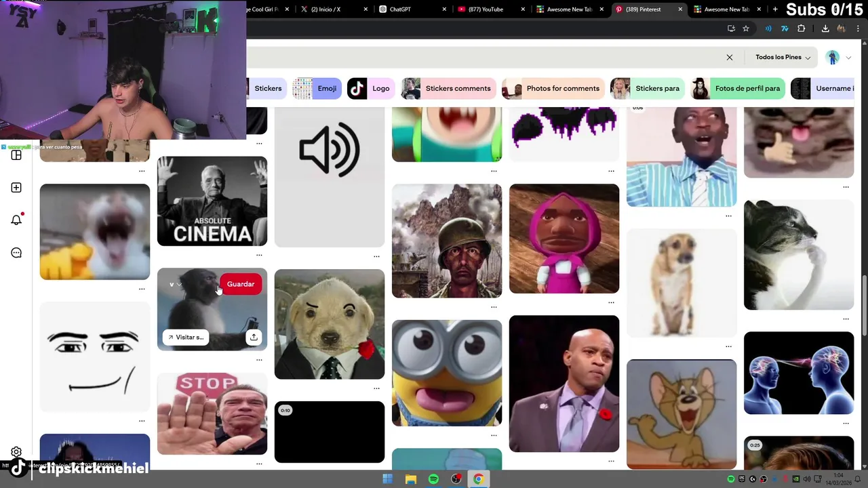Open the Absolute Cinema pin

[x=212, y=201]
